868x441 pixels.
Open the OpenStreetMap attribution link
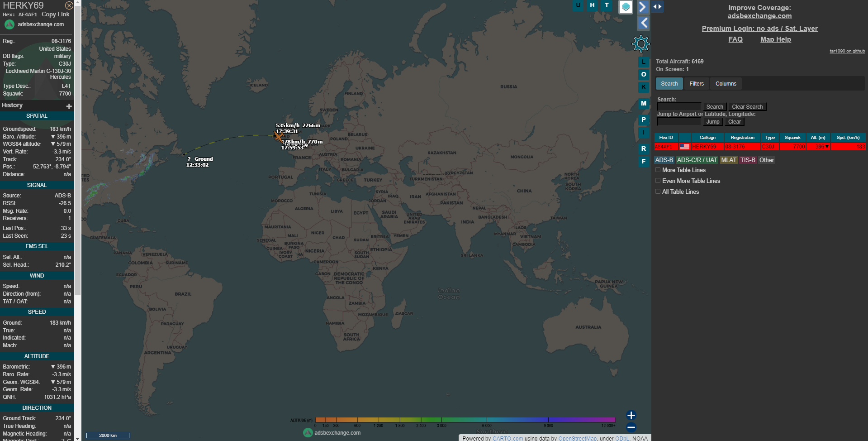point(577,438)
